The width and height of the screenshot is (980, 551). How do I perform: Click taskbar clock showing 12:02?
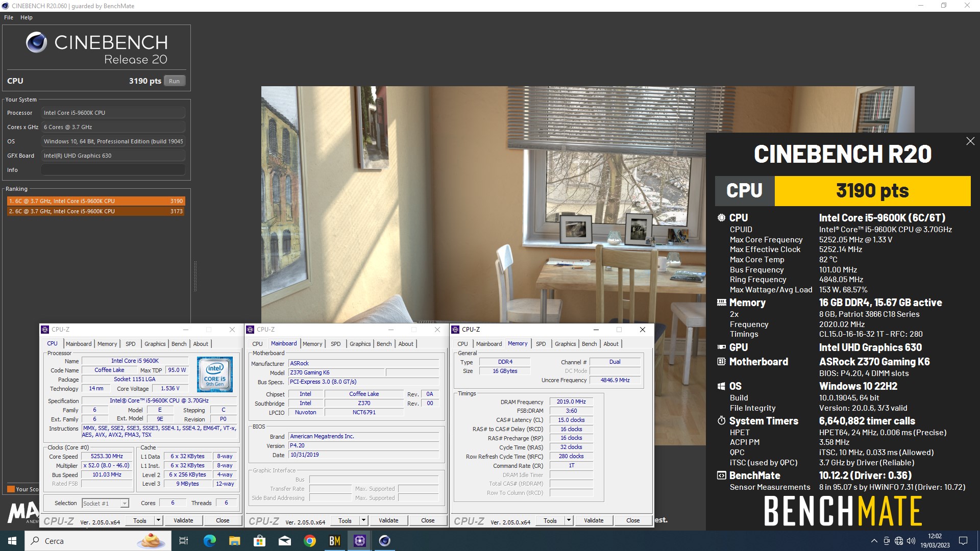point(935,541)
